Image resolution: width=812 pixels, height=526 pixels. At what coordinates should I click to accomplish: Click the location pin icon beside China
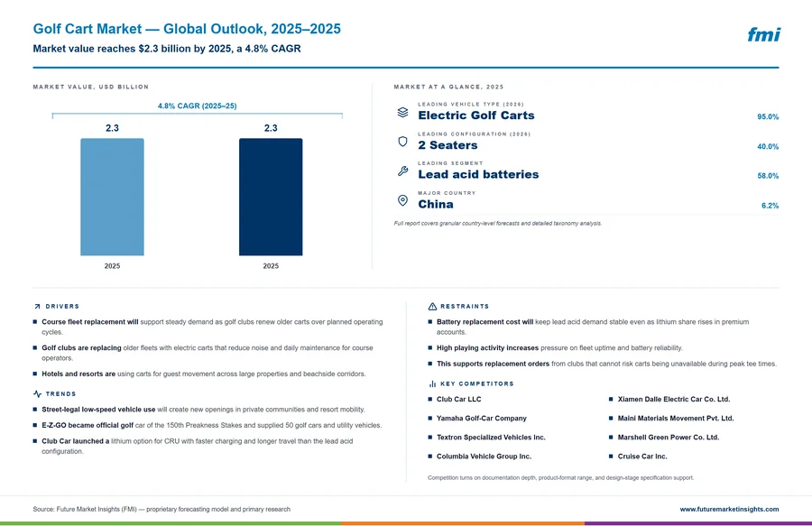pos(402,201)
